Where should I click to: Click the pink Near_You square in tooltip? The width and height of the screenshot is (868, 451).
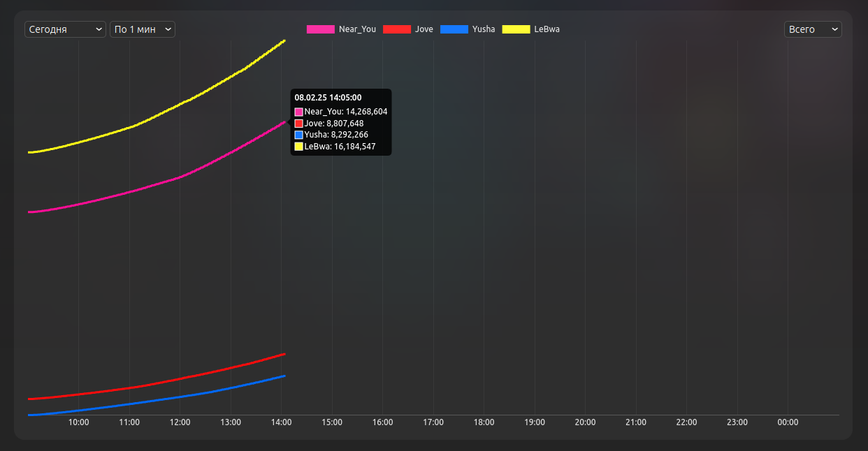299,112
